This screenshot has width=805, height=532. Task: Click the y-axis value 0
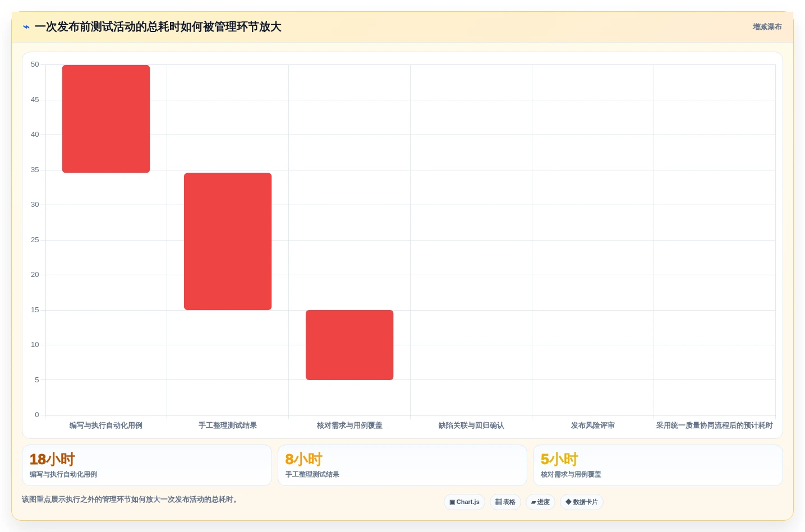tap(37, 415)
